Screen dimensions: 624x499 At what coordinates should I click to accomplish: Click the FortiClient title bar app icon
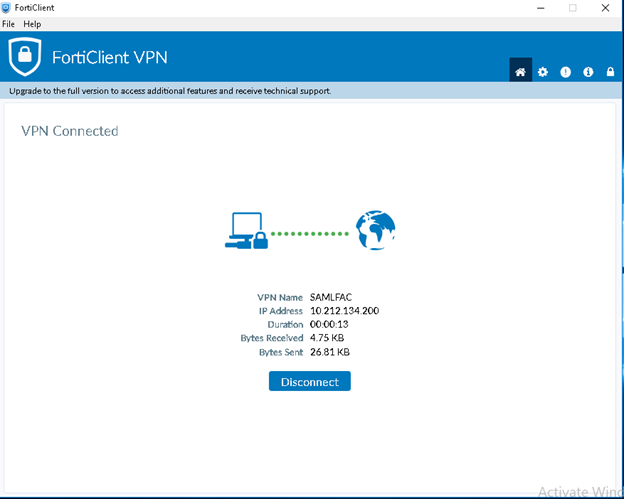[x=6, y=8]
